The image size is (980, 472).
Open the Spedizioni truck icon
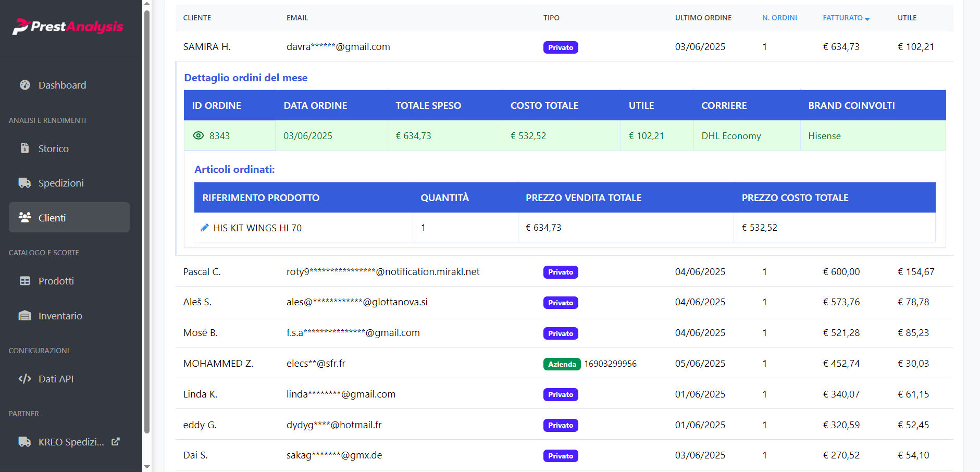25,183
